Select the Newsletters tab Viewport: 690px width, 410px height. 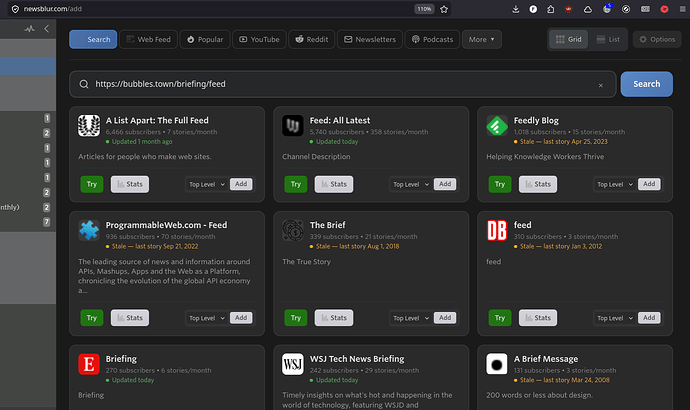pos(370,40)
